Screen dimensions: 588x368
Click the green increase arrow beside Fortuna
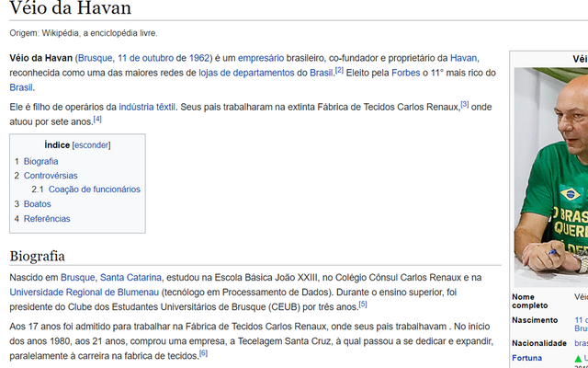coord(579,359)
